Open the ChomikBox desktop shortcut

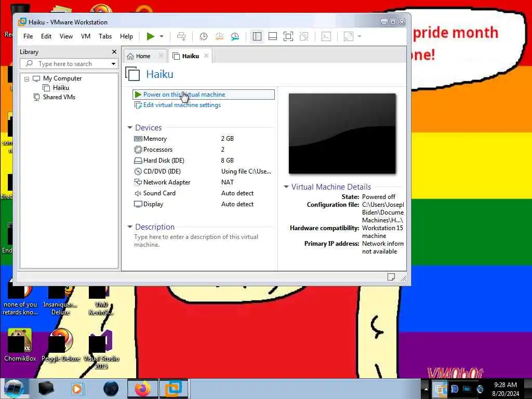[x=20, y=345]
